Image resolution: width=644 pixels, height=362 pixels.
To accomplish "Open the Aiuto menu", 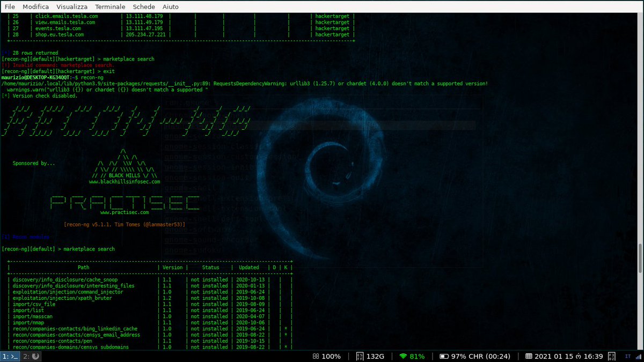I will [170, 6].
